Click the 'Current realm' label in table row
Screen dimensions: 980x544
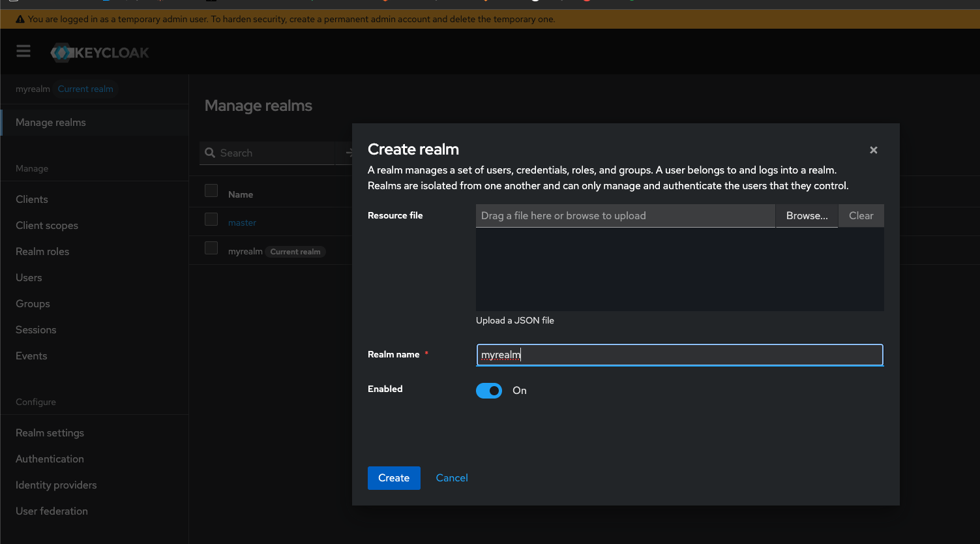click(x=295, y=252)
